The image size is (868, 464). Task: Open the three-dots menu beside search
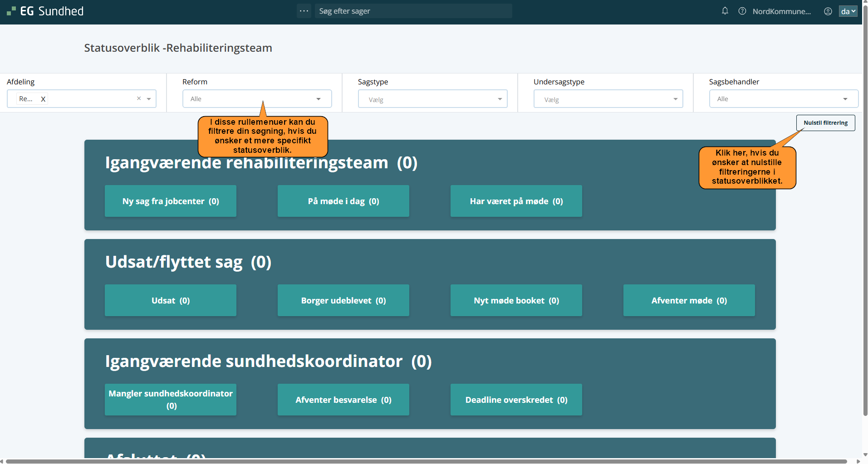304,11
